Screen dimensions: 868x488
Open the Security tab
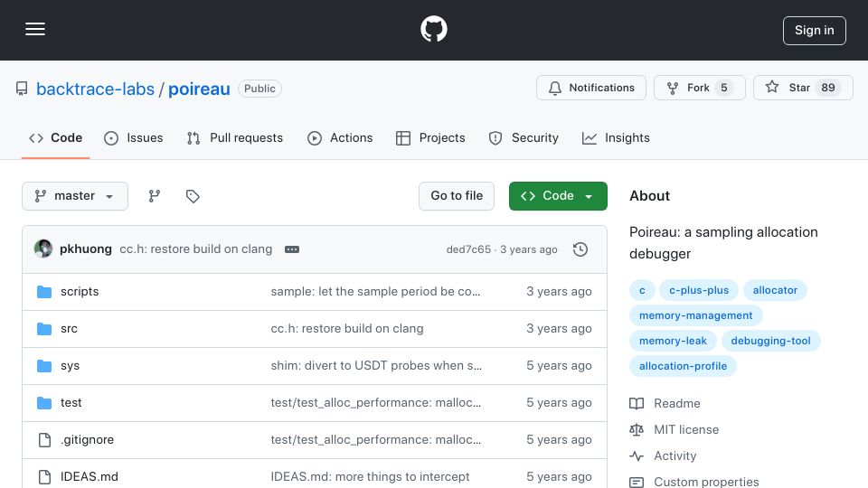tap(524, 137)
